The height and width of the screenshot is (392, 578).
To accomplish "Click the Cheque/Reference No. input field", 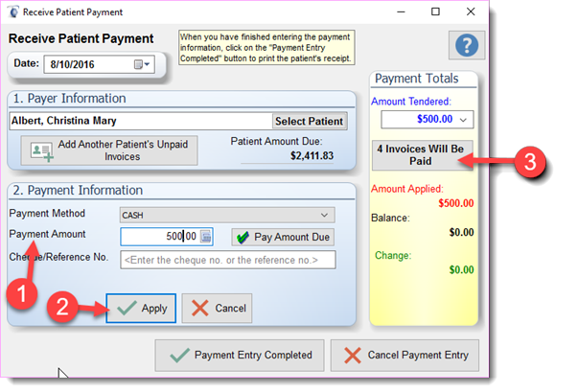I will tap(228, 260).
